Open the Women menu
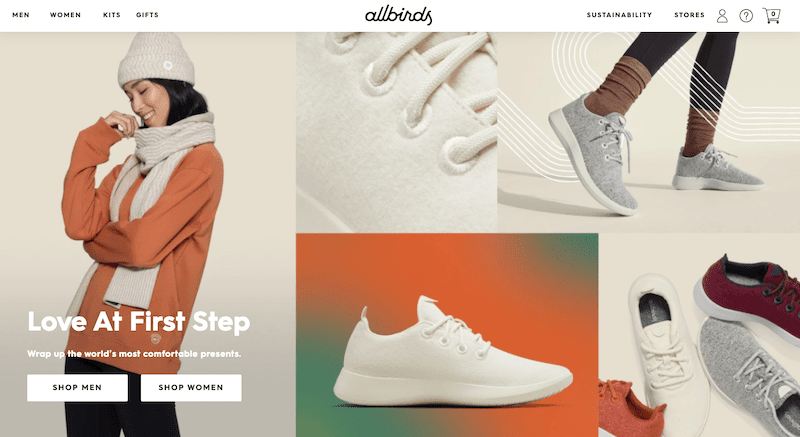Screen dimensions: 800x437 tap(65, 15)
